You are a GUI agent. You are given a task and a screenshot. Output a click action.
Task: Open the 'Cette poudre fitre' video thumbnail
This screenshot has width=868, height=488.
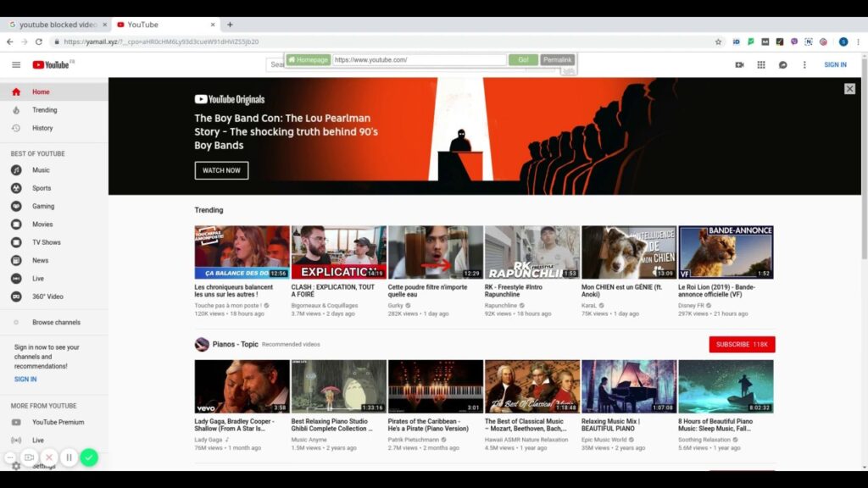(436, 252)
